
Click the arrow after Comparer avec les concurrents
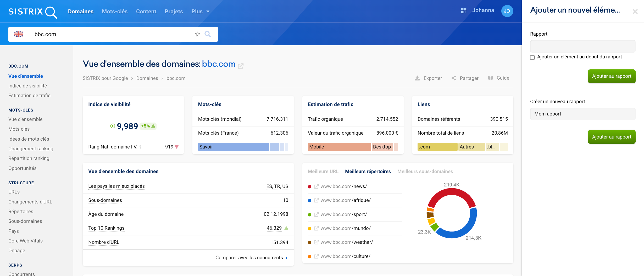[x=287, y=258]
